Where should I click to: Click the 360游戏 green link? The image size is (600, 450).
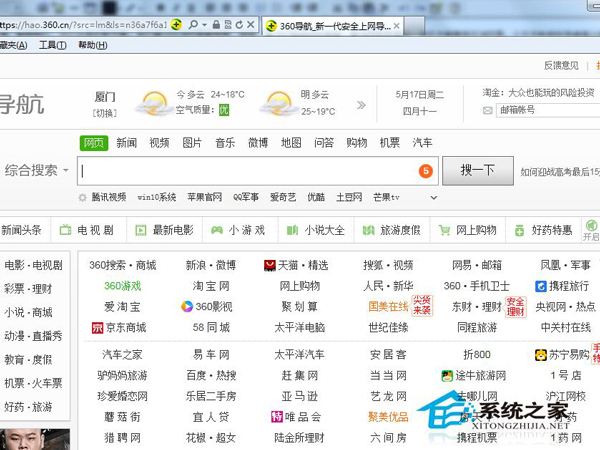(x=123, y=286)
